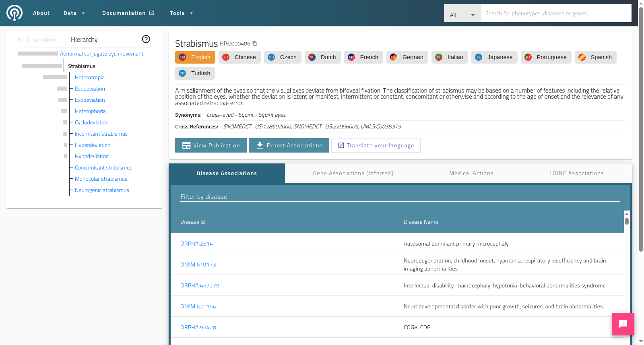Switch language to French
Image resolution: width=644 pixels, height=345 pixels.
point(363,57)
